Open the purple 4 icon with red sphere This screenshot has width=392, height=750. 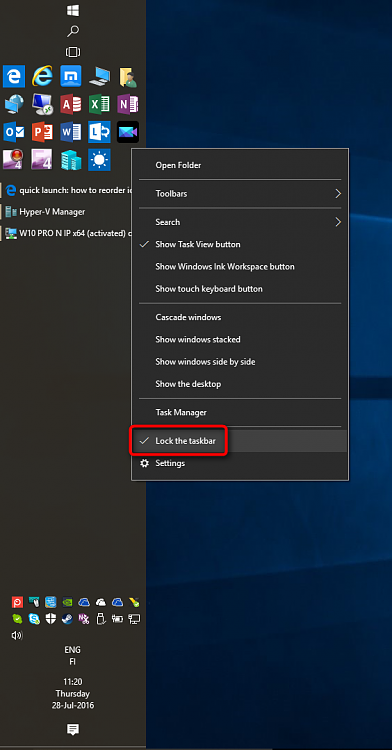point(14,160)
